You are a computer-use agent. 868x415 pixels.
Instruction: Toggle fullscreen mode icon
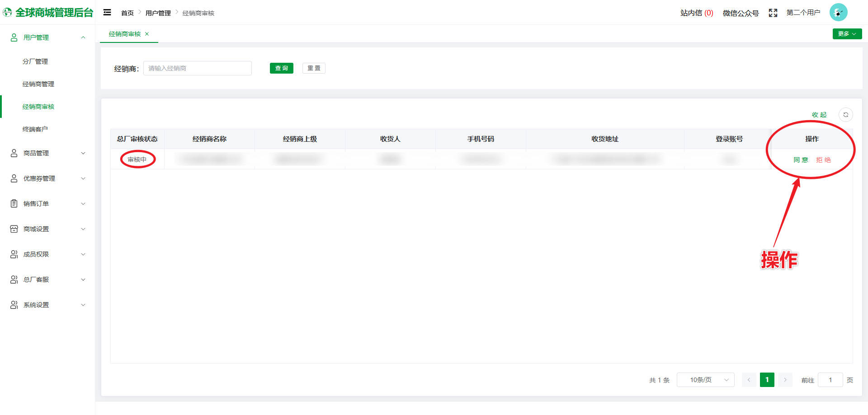[x=773, y=13]
